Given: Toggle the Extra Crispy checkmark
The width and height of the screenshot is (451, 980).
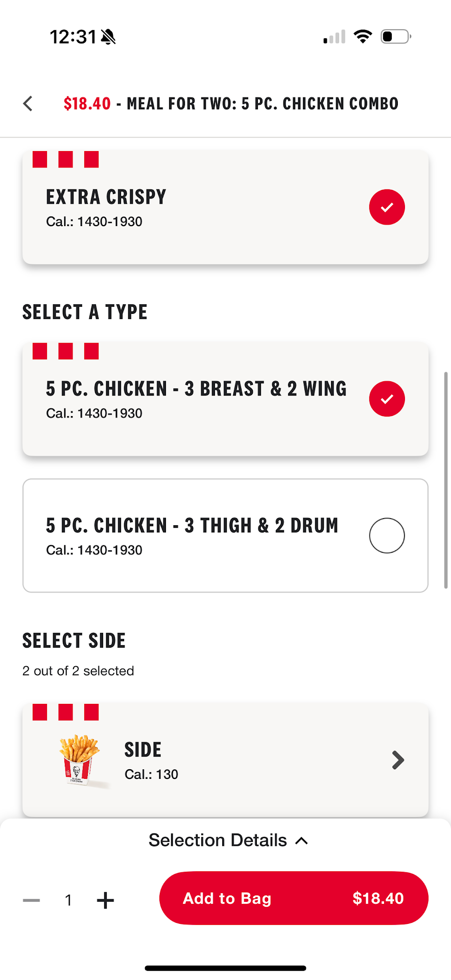Looking at the screenshot, I should coord(387,207).
